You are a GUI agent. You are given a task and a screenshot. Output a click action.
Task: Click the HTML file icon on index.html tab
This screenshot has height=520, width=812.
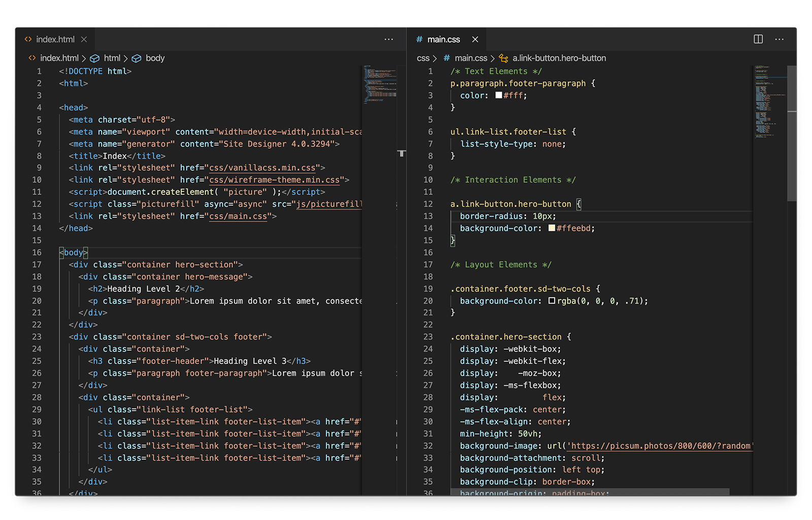pos(29,39)
